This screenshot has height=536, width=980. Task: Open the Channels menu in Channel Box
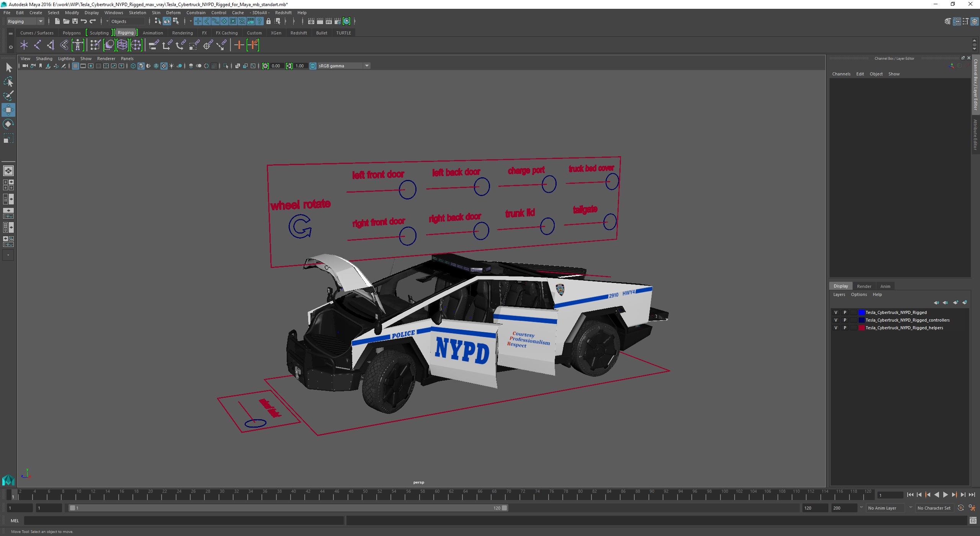841,74
